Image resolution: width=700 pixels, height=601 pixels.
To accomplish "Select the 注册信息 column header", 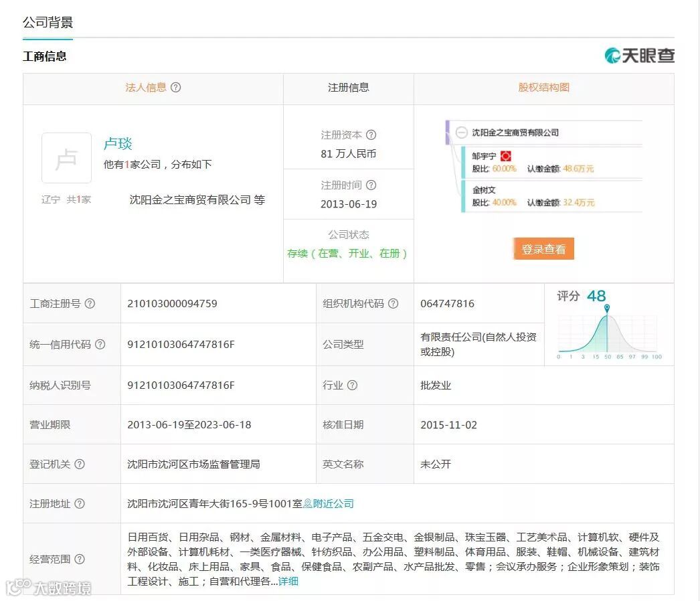I will point(349,88).
